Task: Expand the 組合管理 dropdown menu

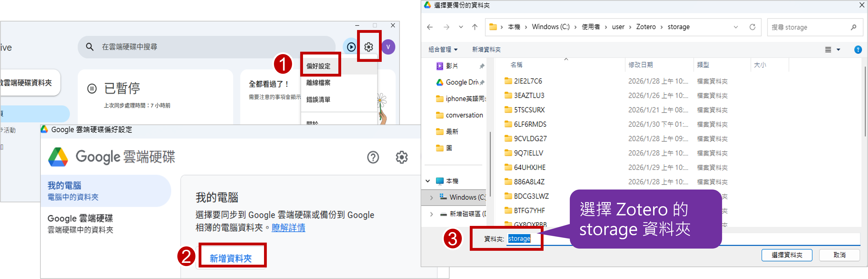Action: pos(443,50)
